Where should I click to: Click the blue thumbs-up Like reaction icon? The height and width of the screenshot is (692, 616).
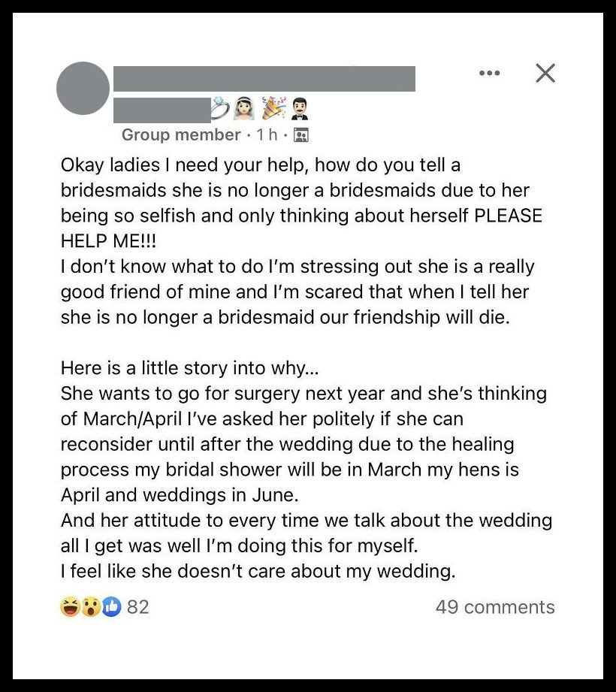[112, 606]
